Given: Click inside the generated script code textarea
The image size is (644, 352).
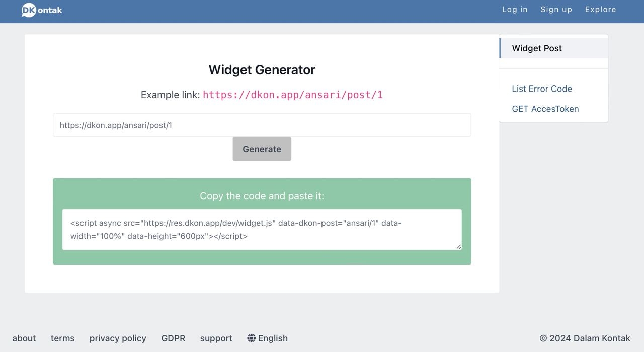Looking at the screenshot, I should (262, 229).
